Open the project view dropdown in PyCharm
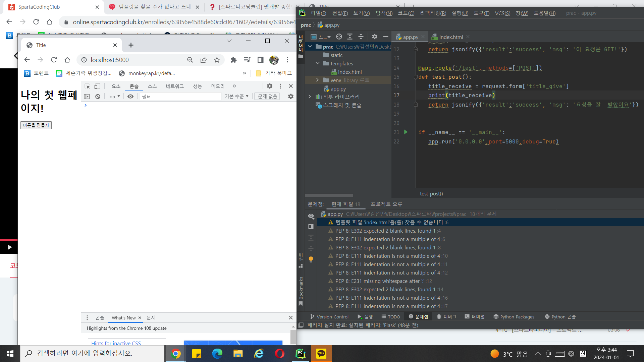Image resolution: width=644 pixels, height=362 pixels. coord(321,37)
